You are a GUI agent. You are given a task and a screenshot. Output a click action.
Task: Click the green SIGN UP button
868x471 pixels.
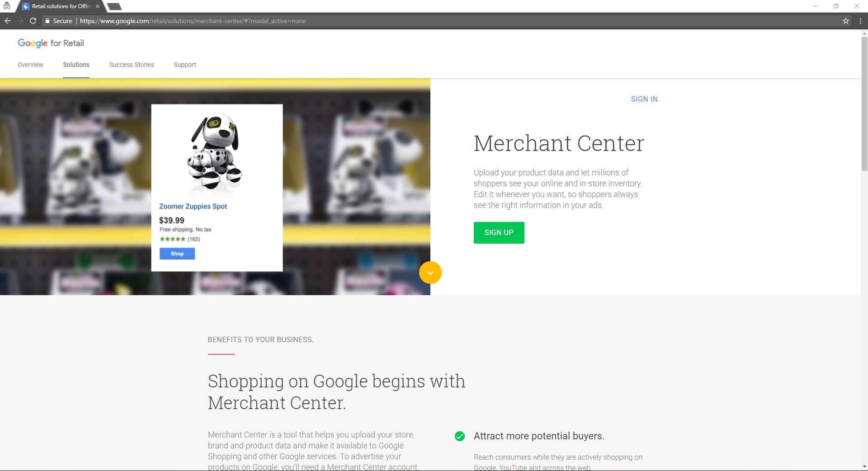click(x=499, y=233)
